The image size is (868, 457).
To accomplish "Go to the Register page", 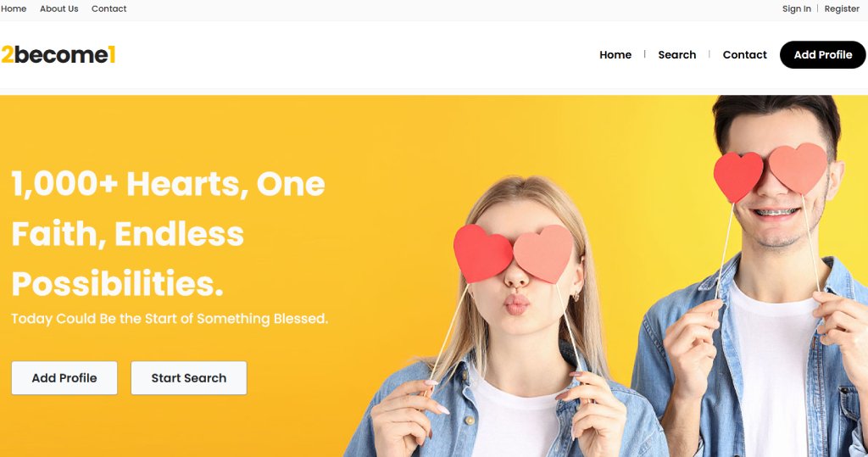I will pos(842,8).
